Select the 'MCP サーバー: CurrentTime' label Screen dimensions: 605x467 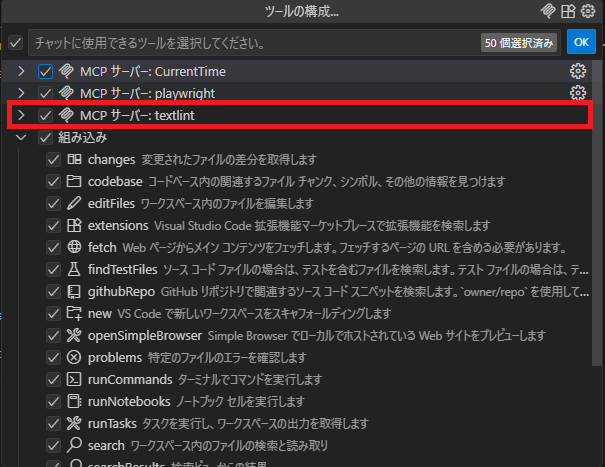(153, 71)
